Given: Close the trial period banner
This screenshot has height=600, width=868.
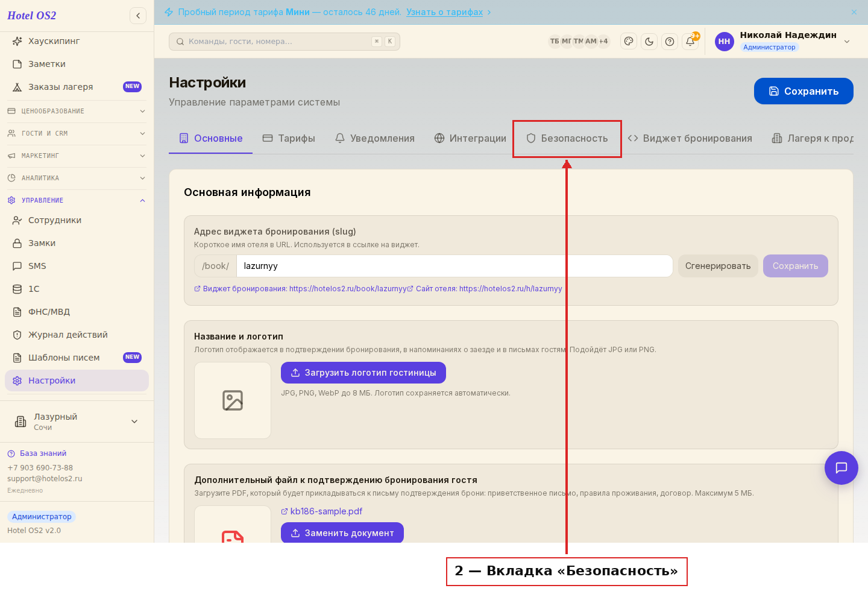Looking at the screenshot, I should (854, 12).
